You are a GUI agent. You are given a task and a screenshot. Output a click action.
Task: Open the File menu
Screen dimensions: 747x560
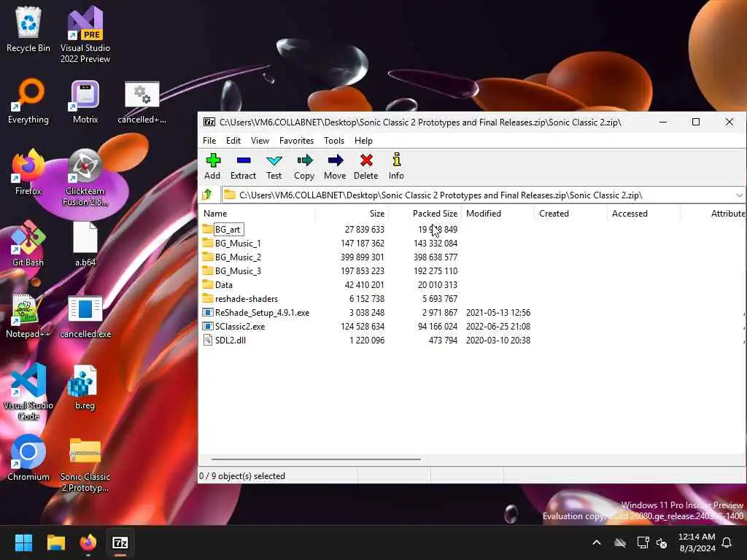(209, 141)
